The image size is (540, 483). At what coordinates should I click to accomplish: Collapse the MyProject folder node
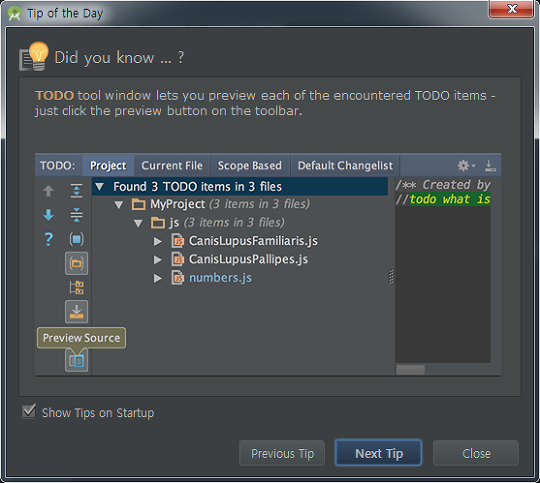[118, 205]
